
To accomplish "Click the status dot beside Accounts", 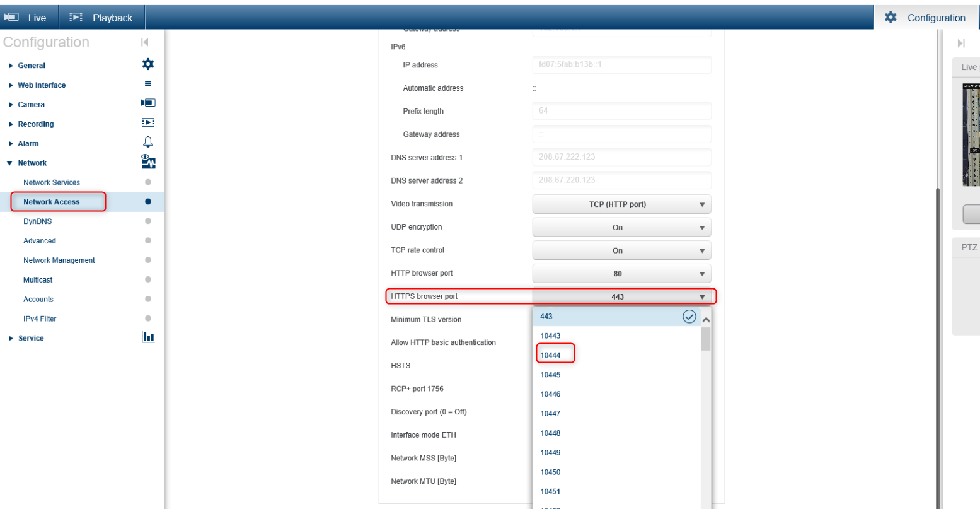I will (148, 299).
